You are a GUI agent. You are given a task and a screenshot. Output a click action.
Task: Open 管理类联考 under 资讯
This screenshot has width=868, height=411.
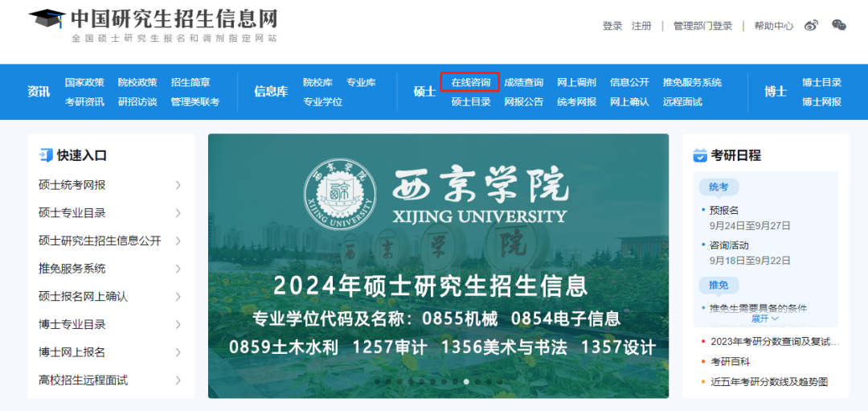(195, 102)
